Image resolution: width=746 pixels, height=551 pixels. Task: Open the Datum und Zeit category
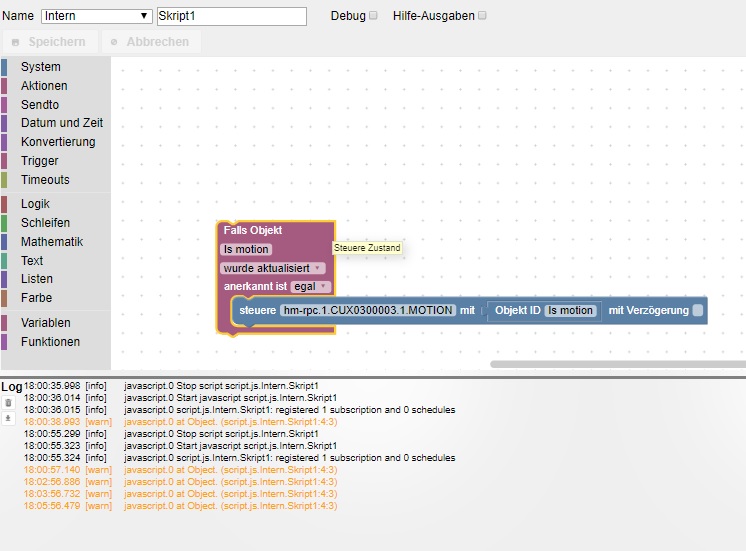(56, 123)
